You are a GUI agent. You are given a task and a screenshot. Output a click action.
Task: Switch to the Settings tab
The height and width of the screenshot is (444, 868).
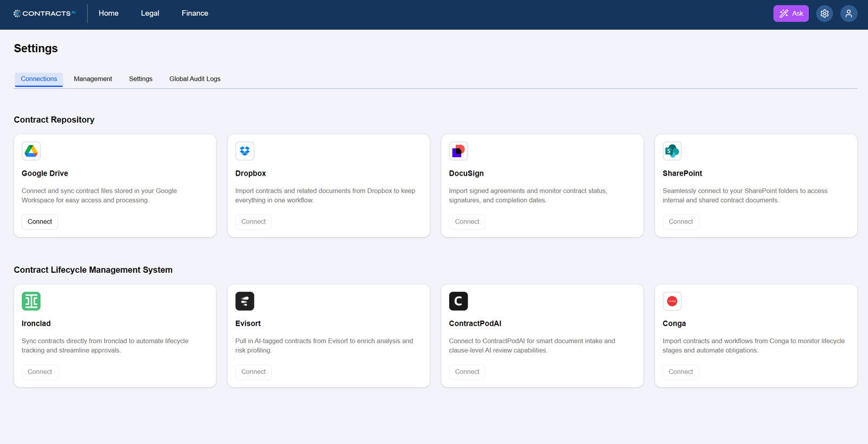tap(141, 79)
